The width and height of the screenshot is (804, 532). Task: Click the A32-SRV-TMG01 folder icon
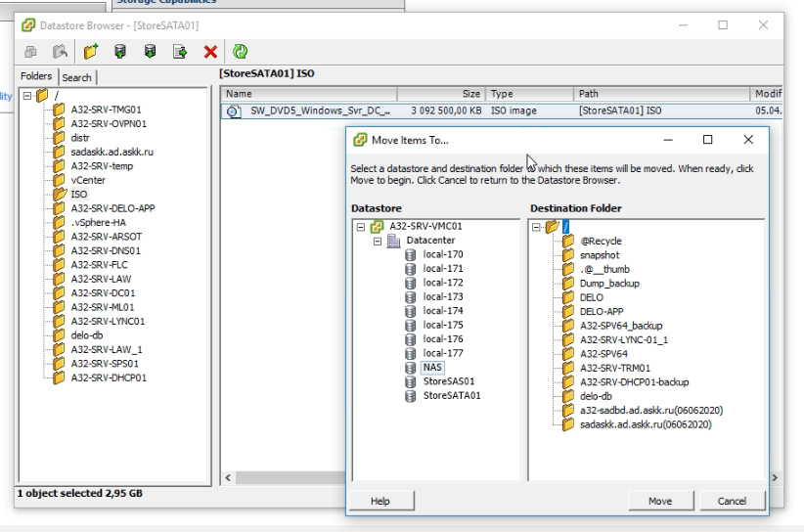60,110
